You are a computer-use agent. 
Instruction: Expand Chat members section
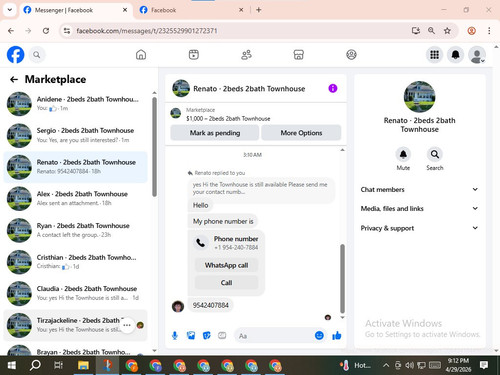pyautogui.click(x=419, y=189)
